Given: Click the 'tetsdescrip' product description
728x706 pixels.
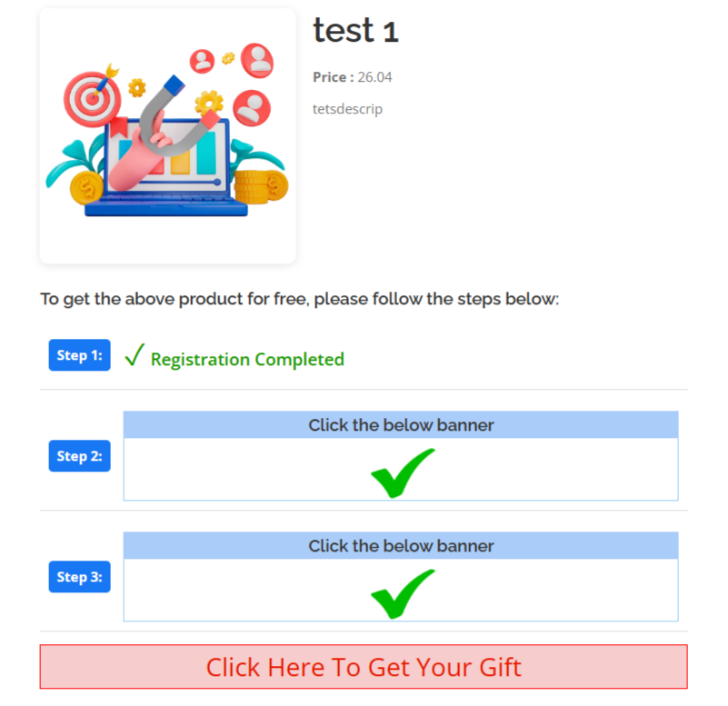Looking at the screenshot, I should pyautogui.click(x=347, y=109).
